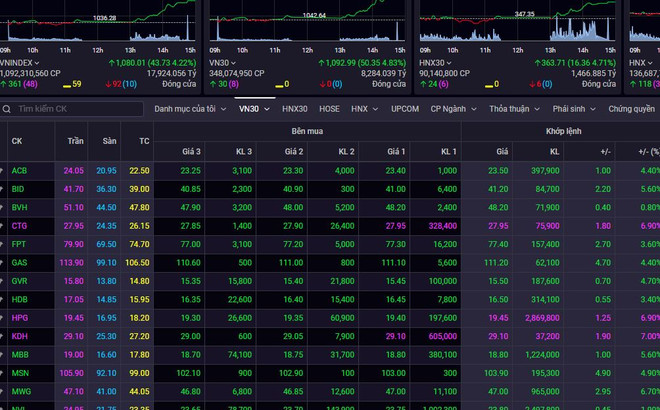This screenshot has width=660, height=410.
Task: Select the UPCOM tab
Action: click(405, 108)
